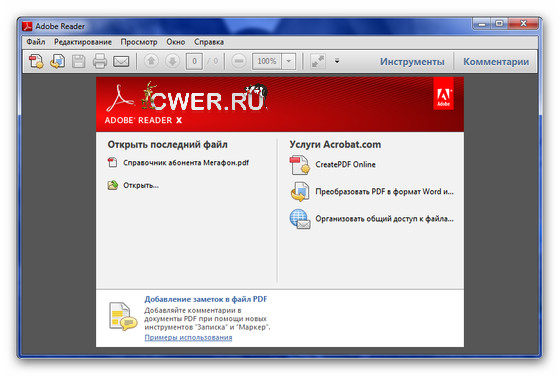Open the Справка menu
Screen dimensions: 560x376
tap(209, 42)
